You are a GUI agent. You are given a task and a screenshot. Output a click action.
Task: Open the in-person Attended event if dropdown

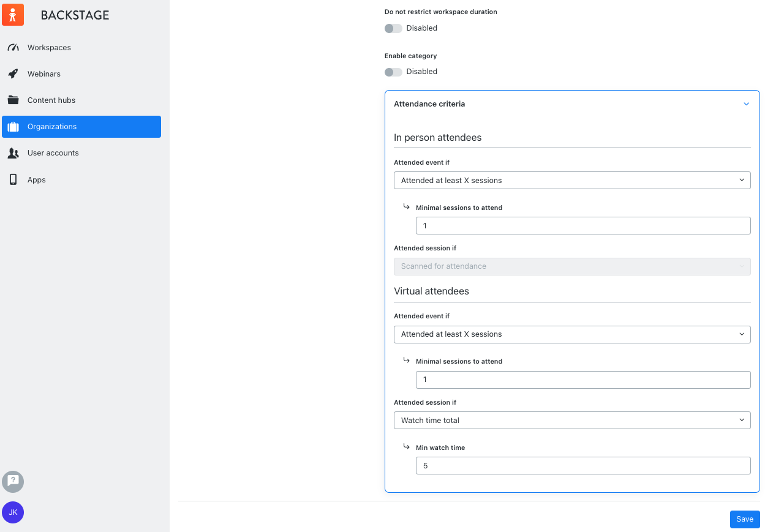click(x=572, y=180)
